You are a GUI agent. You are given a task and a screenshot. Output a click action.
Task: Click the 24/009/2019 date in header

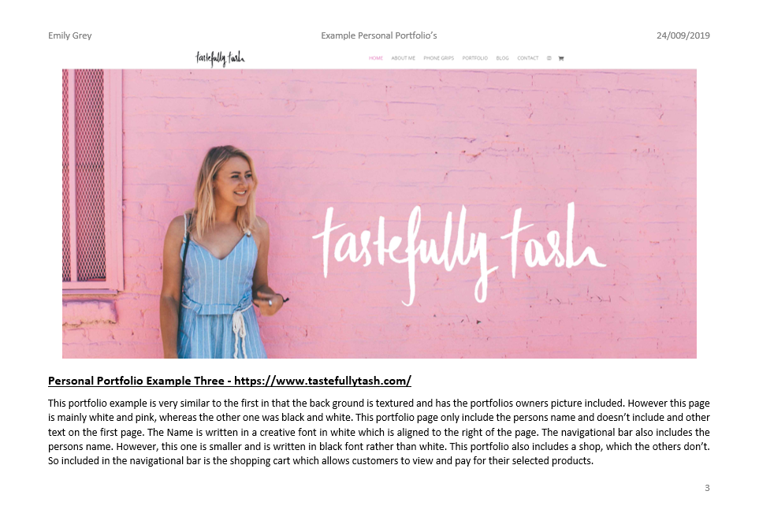683,35
